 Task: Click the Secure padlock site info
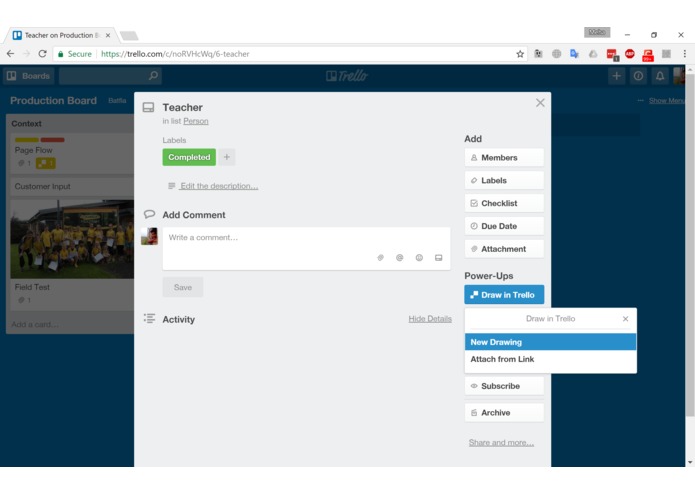coord(74,54)
